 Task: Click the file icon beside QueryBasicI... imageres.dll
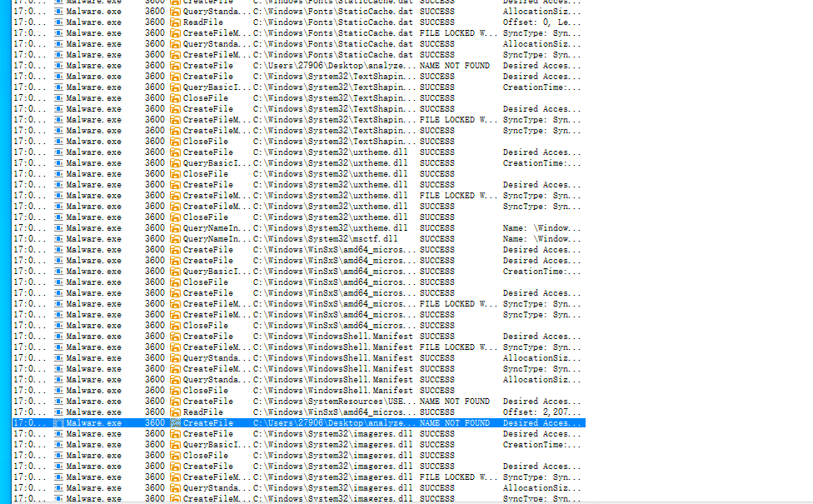click(x=175, y=445)
